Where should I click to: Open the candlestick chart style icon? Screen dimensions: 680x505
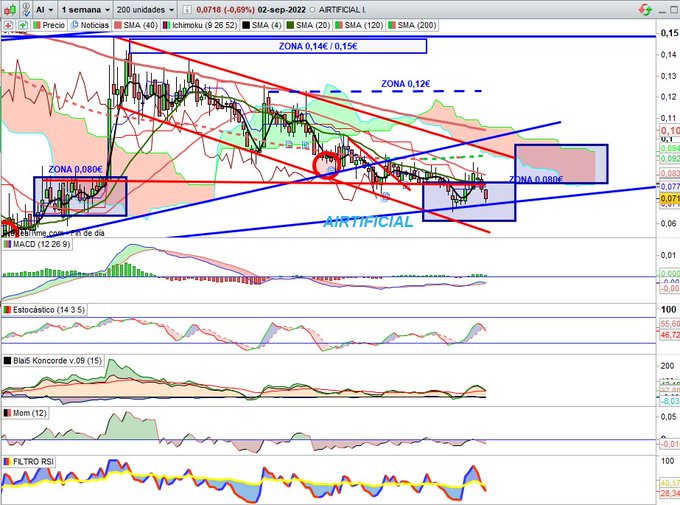coord(10,9)
